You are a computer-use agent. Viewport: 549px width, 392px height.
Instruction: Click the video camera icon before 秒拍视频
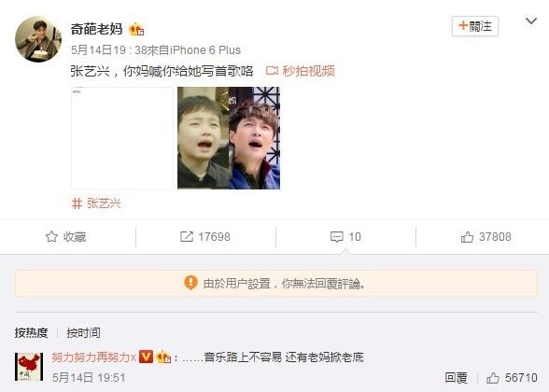(x=272, y=71)
